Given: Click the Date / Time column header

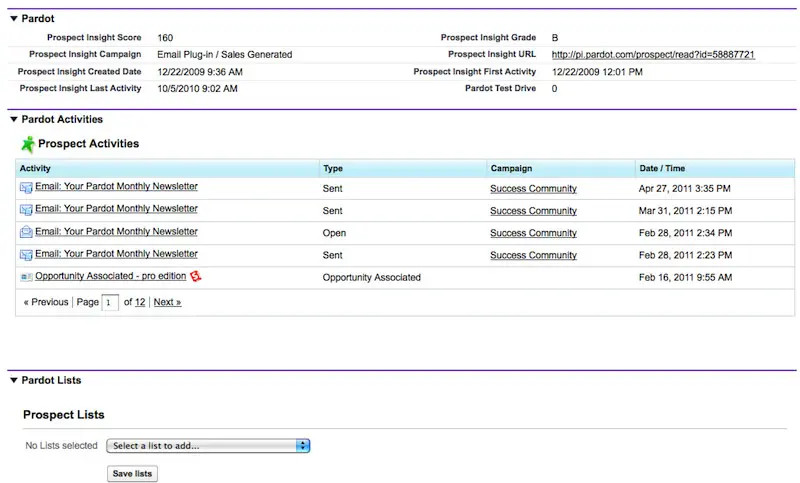Looking at the screenshot, I should (662, 169).
